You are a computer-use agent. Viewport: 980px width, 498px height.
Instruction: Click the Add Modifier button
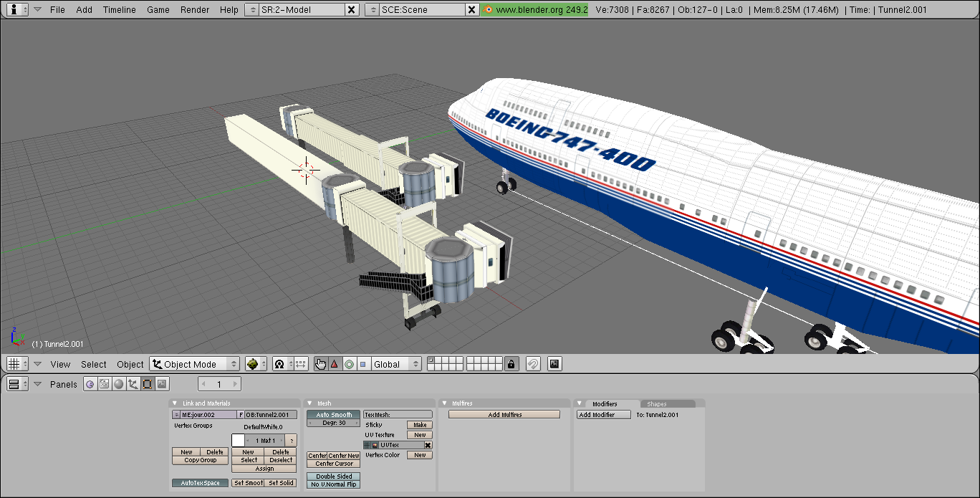point(603,415)
